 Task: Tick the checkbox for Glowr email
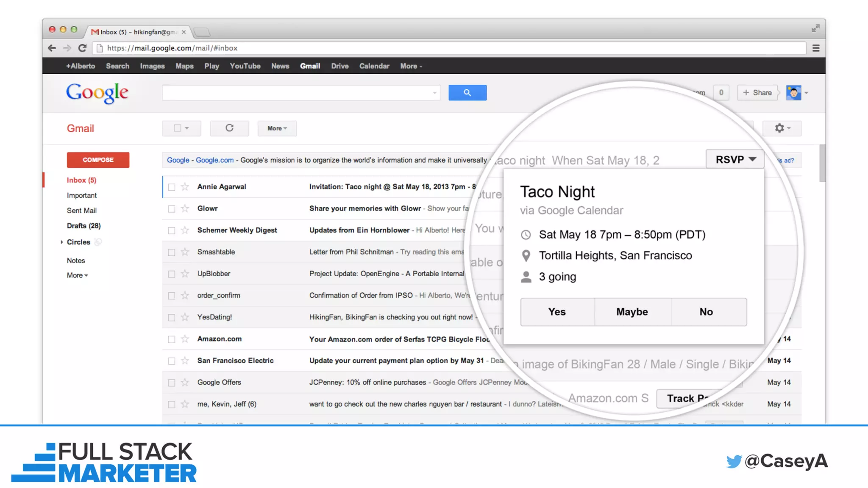[x=171, y=208]
